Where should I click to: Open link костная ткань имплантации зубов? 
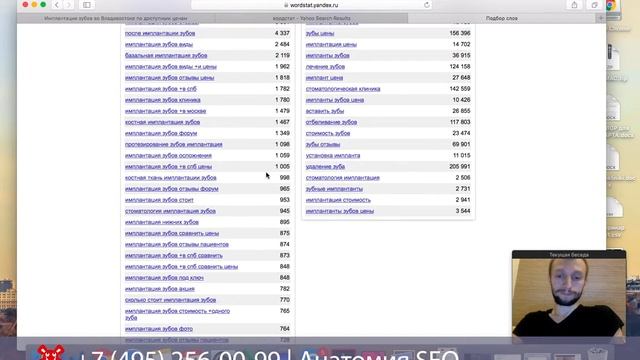[x=171, y=178]
